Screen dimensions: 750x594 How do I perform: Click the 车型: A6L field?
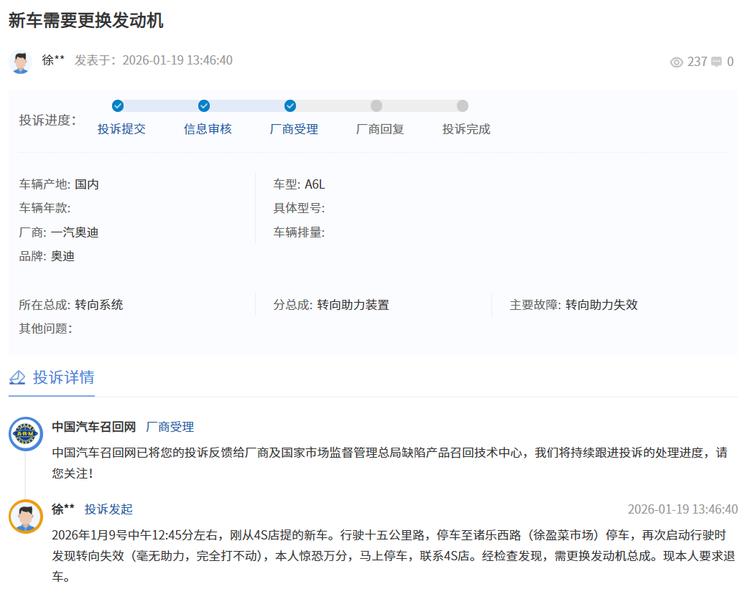[x=299, y=184]
